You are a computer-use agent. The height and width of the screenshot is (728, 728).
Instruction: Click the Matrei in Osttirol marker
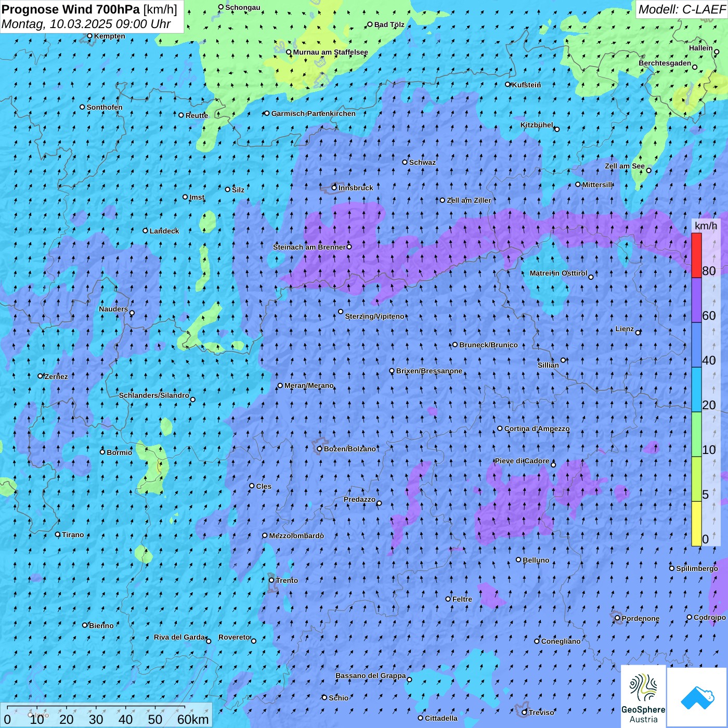(x=591, y=277)
